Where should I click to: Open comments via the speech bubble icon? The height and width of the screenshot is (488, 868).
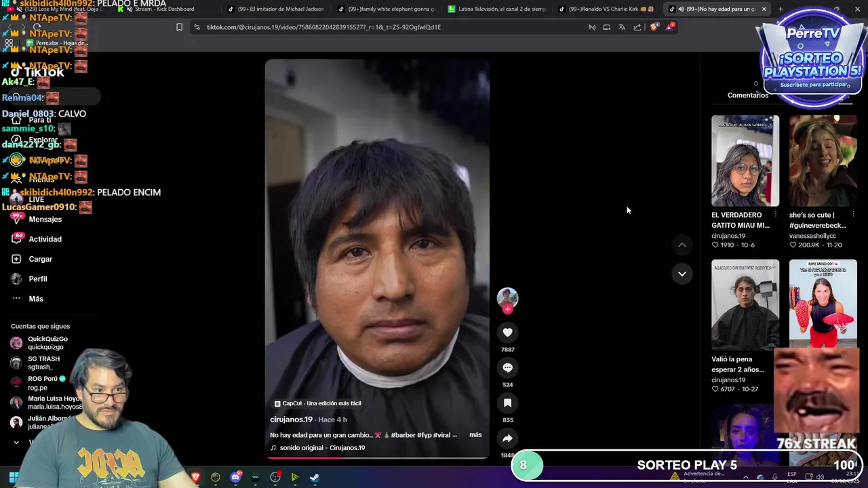[x=507, y=367]
